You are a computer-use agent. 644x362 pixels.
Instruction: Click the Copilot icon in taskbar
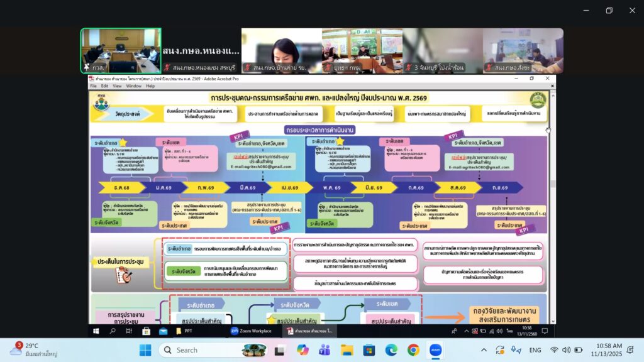click(303, 349)
